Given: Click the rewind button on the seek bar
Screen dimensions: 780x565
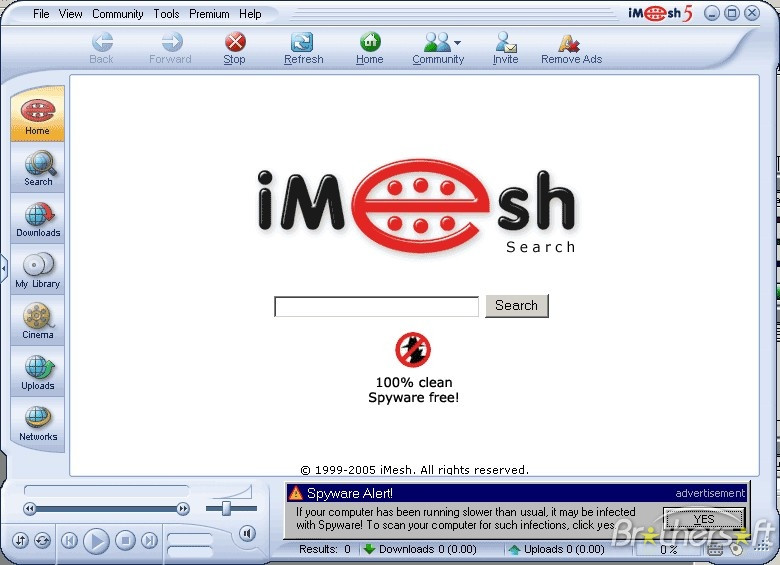Looking at the screenshot, I should coord(29,508).
